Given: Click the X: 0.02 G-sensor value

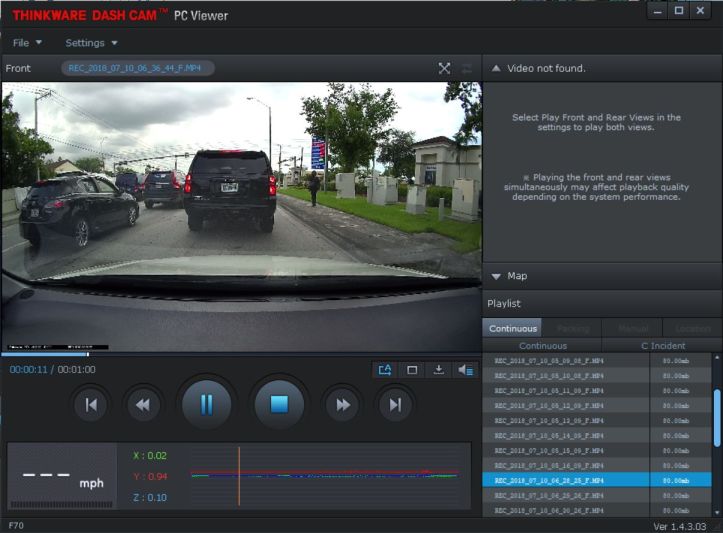Looking at the screenshot, I should (x=150, y=456).
